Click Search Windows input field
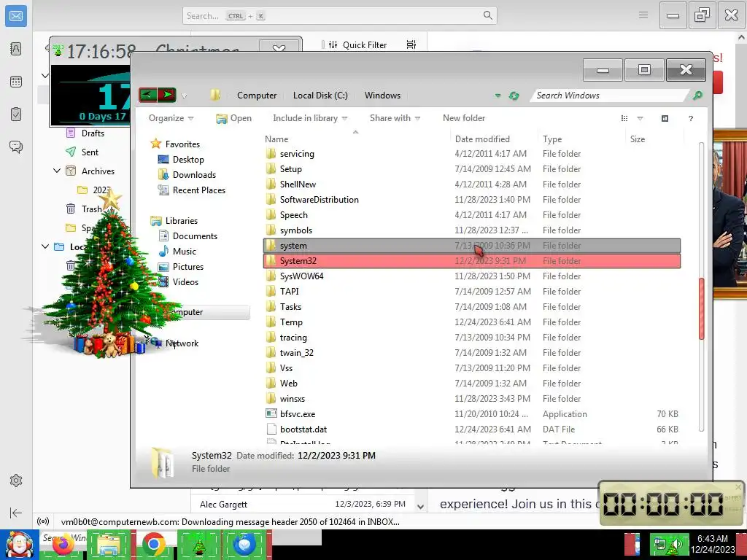 click(610, 96)
